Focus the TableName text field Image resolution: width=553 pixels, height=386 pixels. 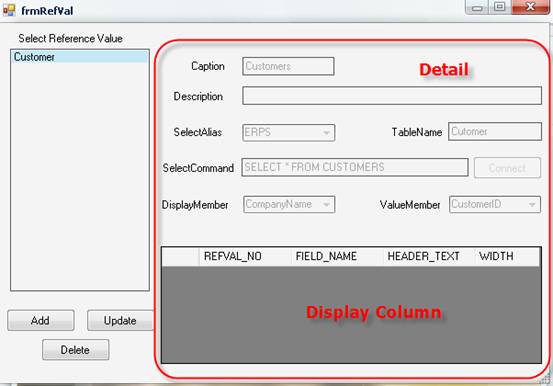pyautogui.click(x=495, y=132)
